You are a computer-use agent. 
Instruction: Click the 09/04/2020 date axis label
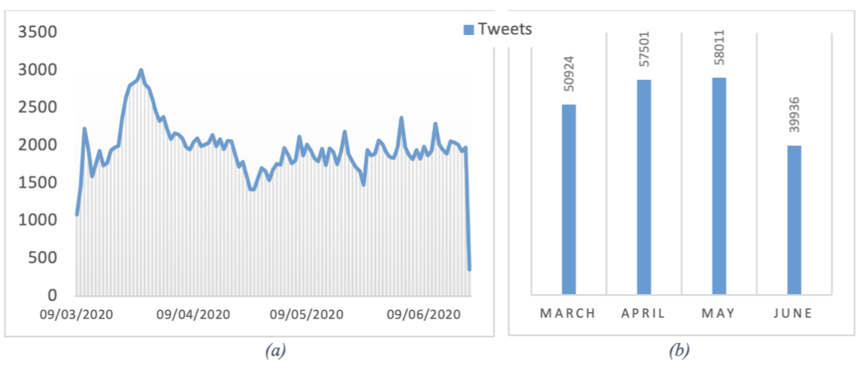pos(193,314)
